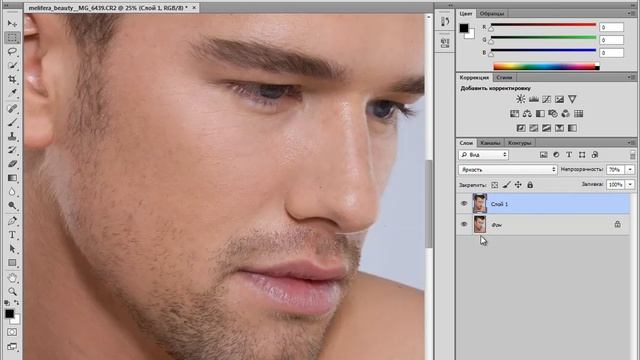The height and width of the screenshot is (360, 640).
Task: Toggle shape layer filter
Action: pos(582,155)
